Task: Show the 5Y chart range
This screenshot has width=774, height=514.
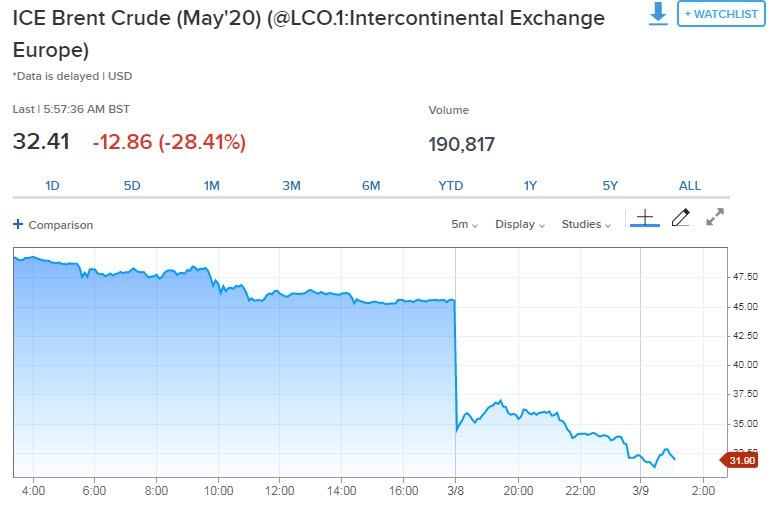Action: (x=610, y=185)
